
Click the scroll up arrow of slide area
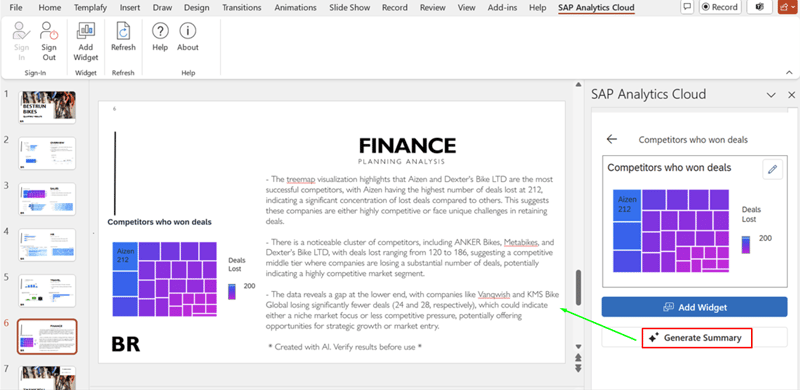pos(578,85)
